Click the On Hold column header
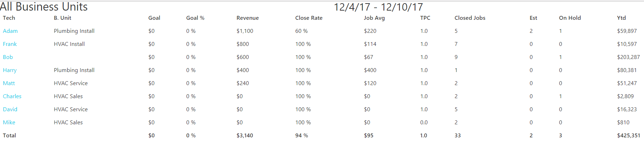Image resolution: width=644 pixels, height=143 pixels. point(570,18)
